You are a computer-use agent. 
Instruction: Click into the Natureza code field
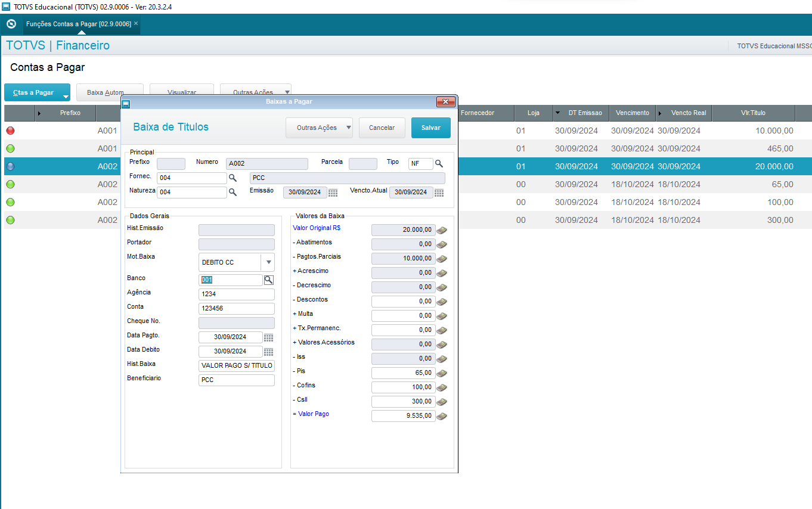coord(192,192)
